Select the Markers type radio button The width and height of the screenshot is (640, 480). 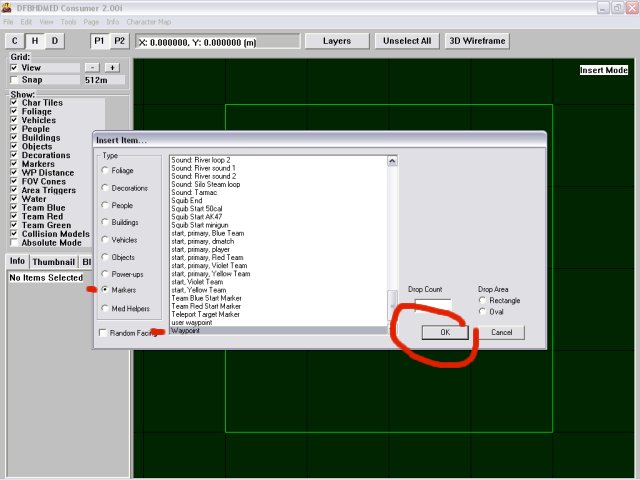tap(104, 290)
